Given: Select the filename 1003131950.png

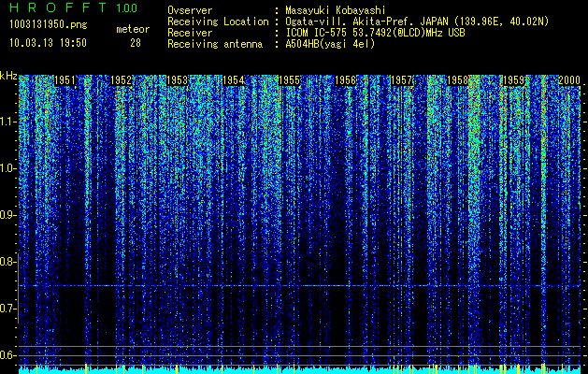Looking at the screenshot, I should coord(49,25).
